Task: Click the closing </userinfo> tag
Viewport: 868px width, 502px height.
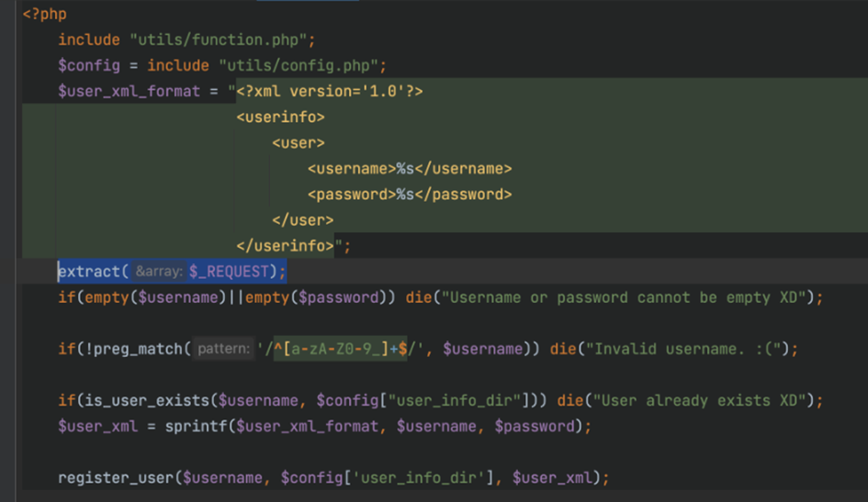Action: pos(285,245)
